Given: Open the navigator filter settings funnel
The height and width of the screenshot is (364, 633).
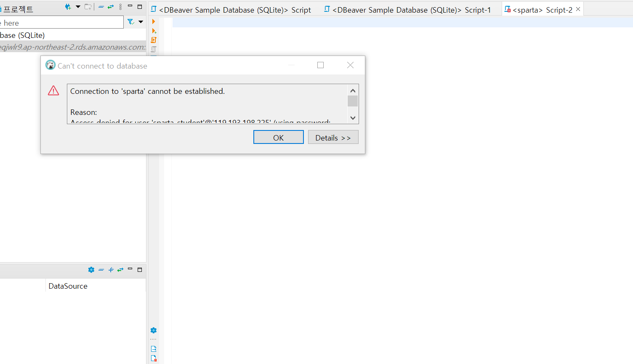Looking at the screenshot, I should point(131,22).
